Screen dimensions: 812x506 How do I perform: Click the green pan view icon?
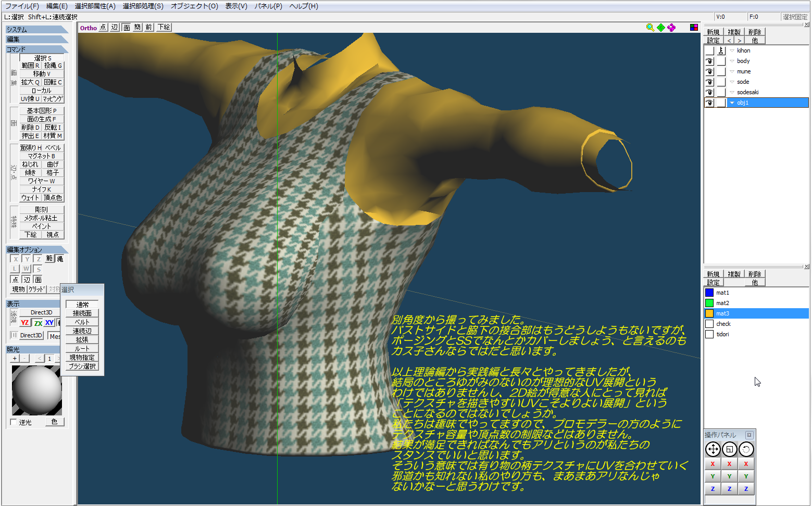tap(661, 28)
